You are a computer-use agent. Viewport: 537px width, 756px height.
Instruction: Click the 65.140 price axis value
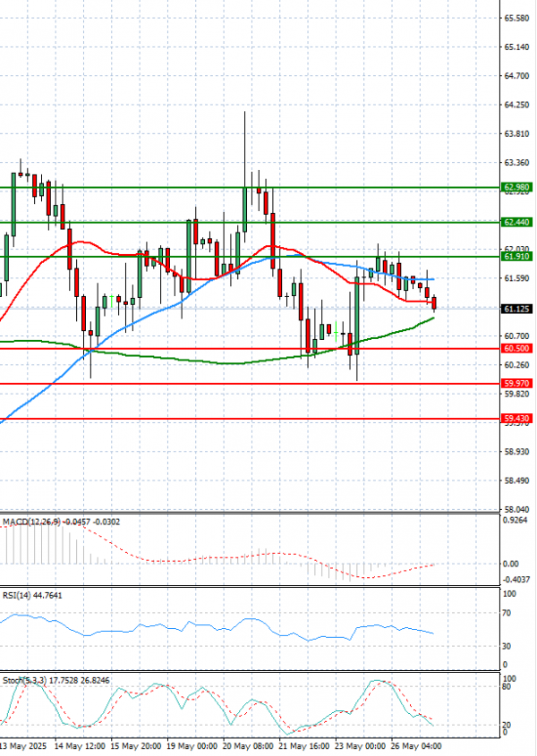(516, 47)
